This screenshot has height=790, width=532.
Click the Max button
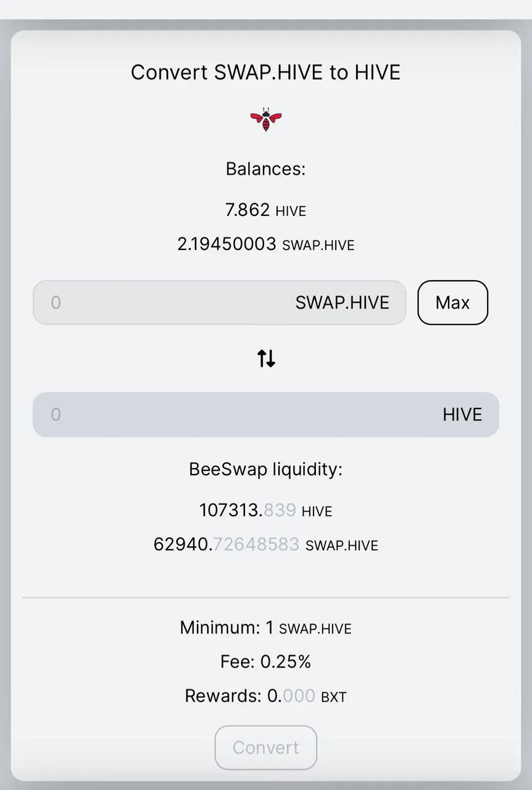coord(452,302)
